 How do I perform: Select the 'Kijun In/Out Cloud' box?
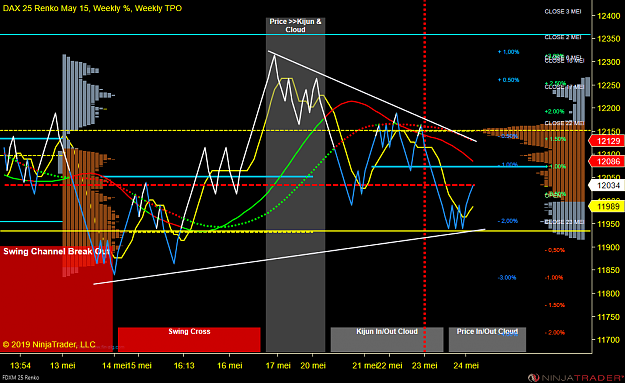coord(387,340)
